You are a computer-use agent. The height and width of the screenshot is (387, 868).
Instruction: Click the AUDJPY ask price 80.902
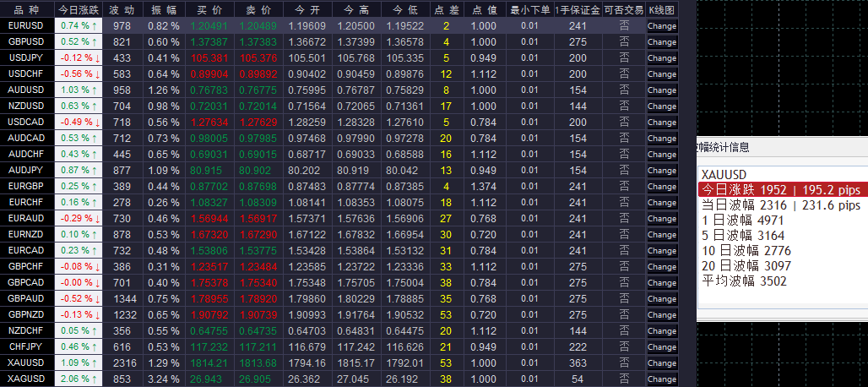[258, 170]
